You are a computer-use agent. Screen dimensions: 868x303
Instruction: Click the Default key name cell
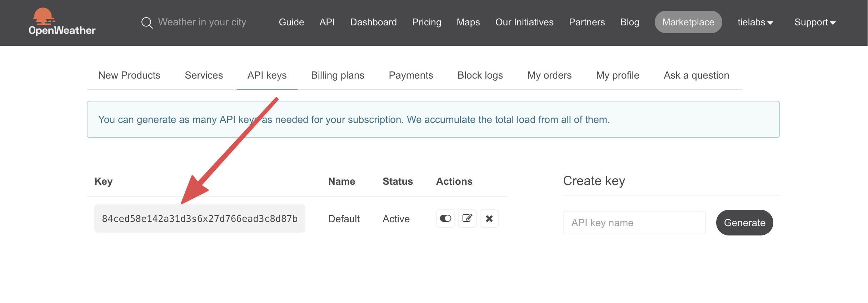pos(344,219)
